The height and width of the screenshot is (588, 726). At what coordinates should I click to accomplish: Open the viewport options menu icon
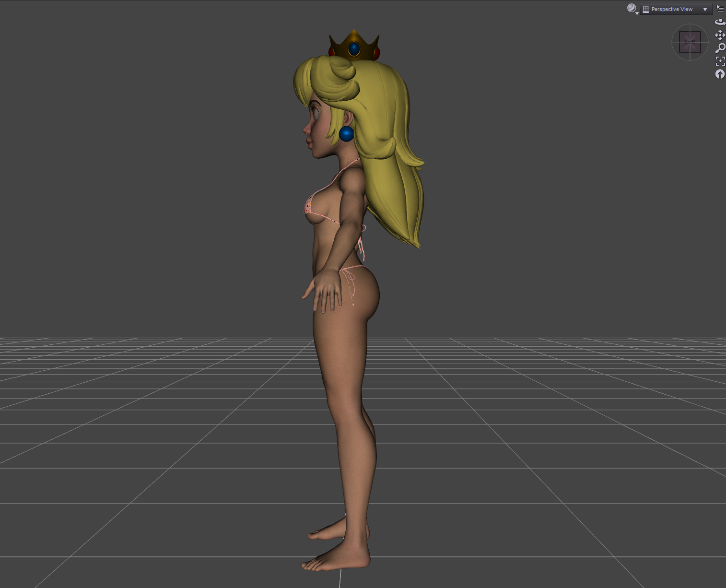[x=720, y=9]
